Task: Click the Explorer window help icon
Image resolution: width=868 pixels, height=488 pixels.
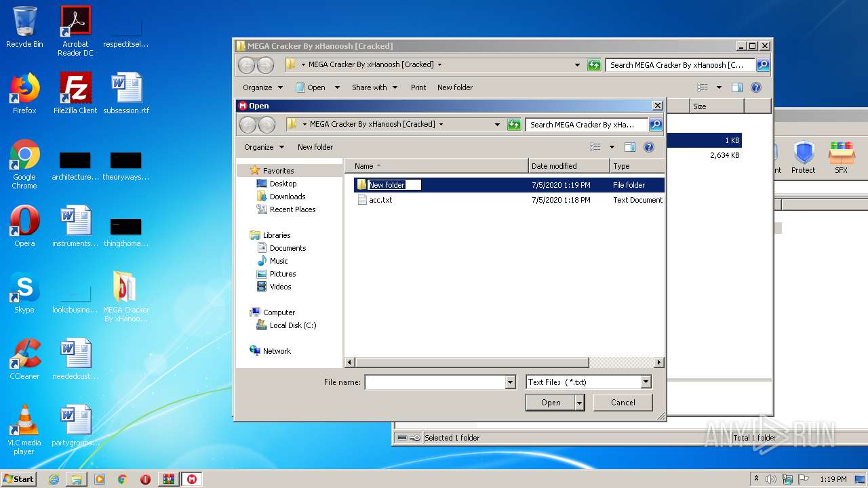Action: (756, 87)
